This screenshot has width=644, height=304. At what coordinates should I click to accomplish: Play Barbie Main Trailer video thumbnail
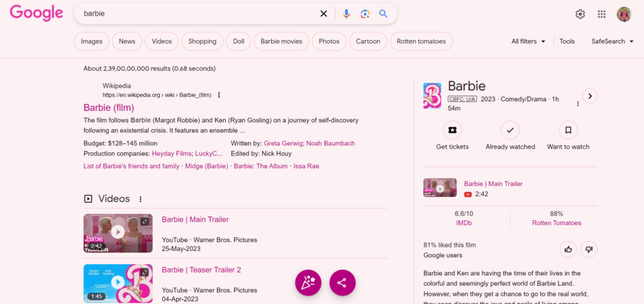(118, 233)
